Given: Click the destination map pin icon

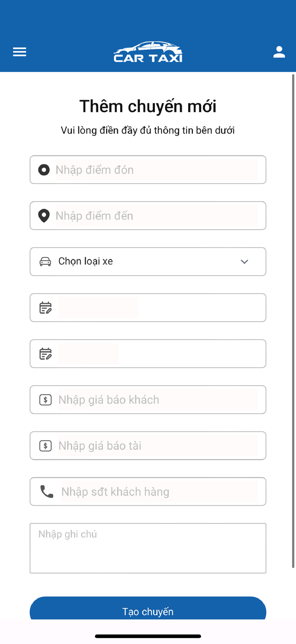Looking at the screenshot, I should click(44, 216).
